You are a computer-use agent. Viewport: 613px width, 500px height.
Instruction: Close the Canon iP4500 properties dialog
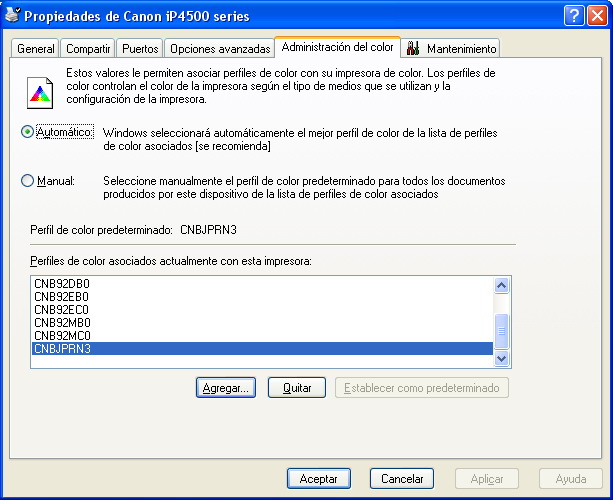tap(596, 16)
